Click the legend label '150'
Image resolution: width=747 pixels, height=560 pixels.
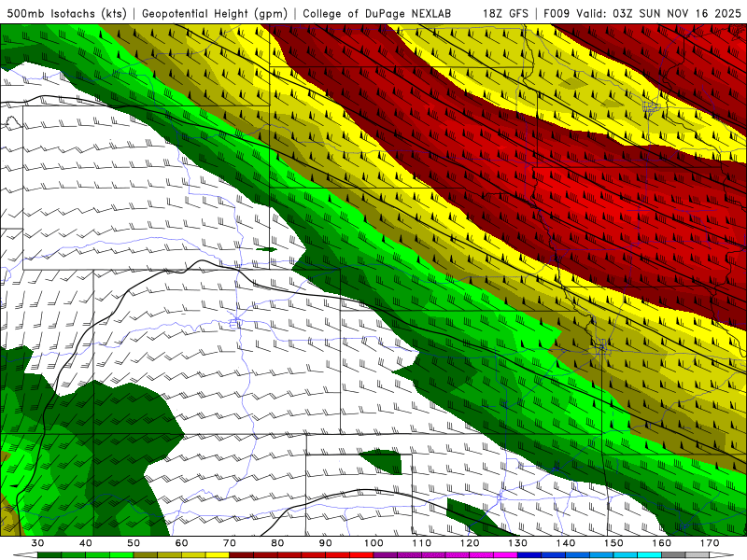[x=613, y=543]
